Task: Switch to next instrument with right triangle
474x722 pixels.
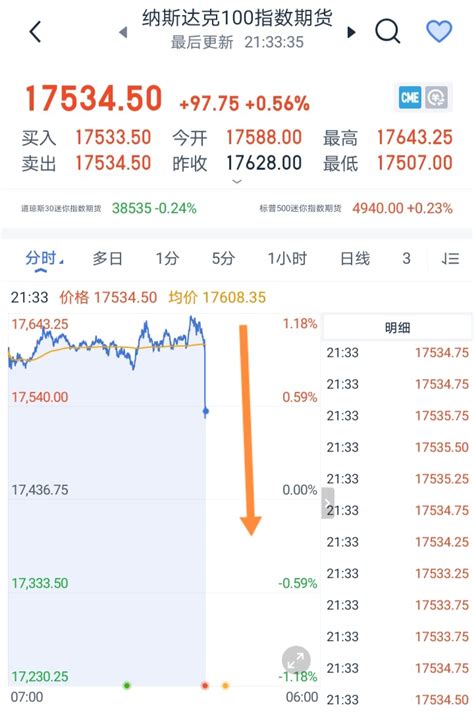Action: pyautogui.click(x=351, y=32)
